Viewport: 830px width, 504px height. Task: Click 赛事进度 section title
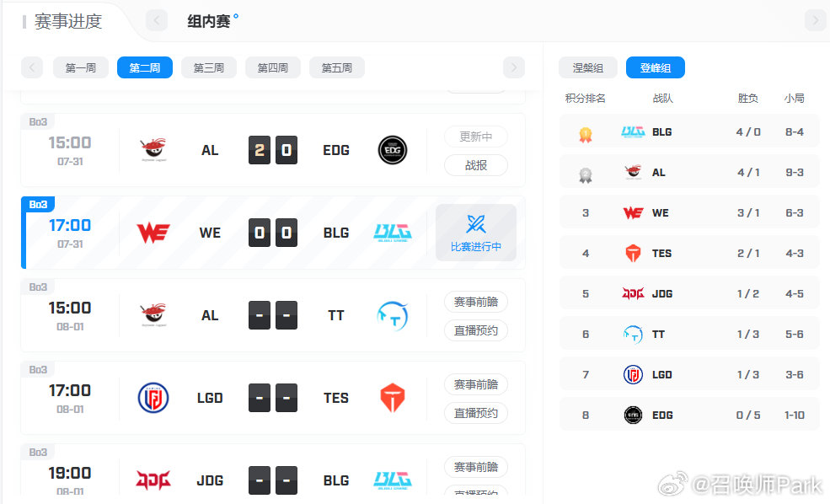(x=67, y=21)
